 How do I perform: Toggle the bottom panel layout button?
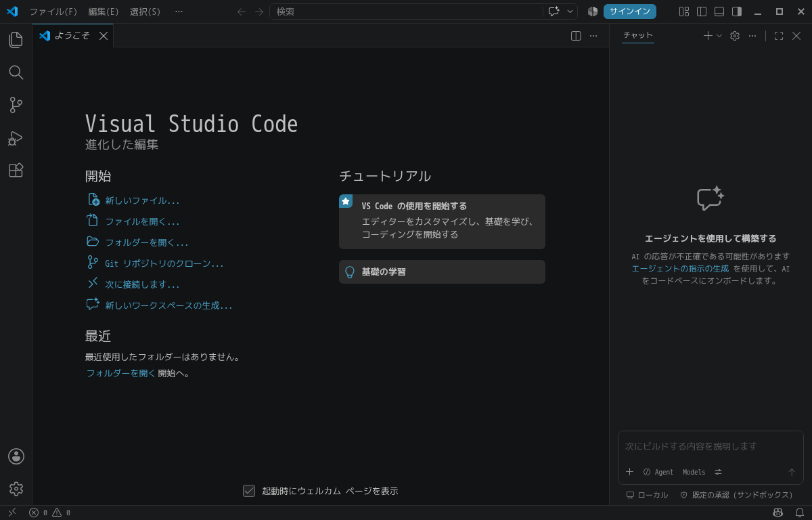(719, 12)
